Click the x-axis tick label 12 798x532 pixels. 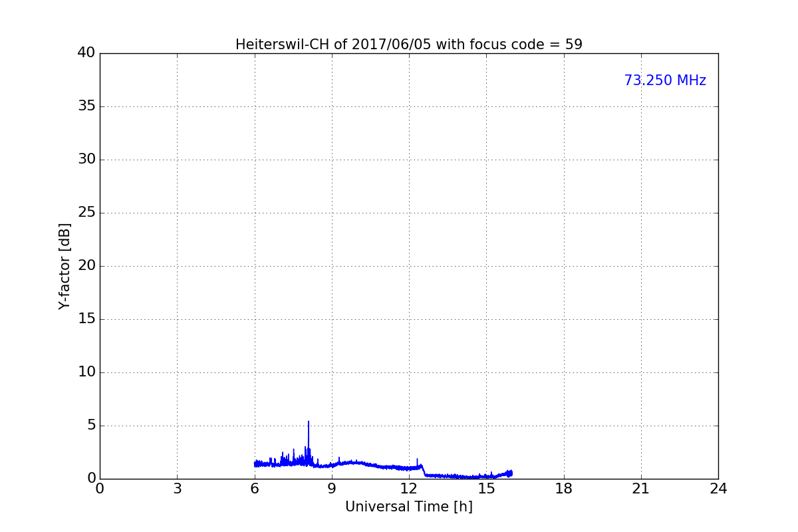409,489
